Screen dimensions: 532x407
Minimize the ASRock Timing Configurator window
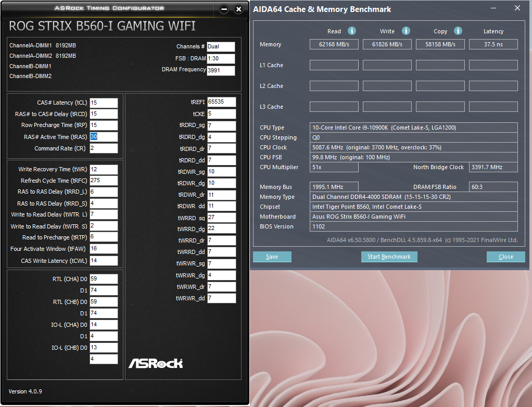point(224,9)
